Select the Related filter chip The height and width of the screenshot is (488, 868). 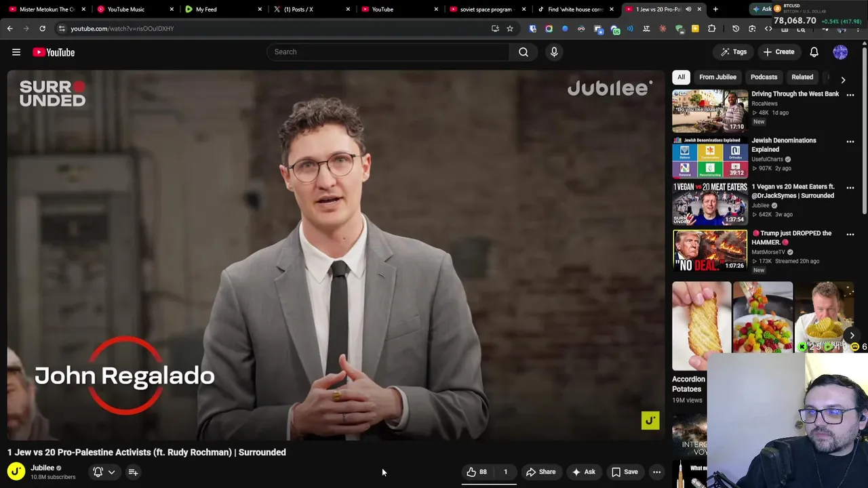tap(802, 77)
